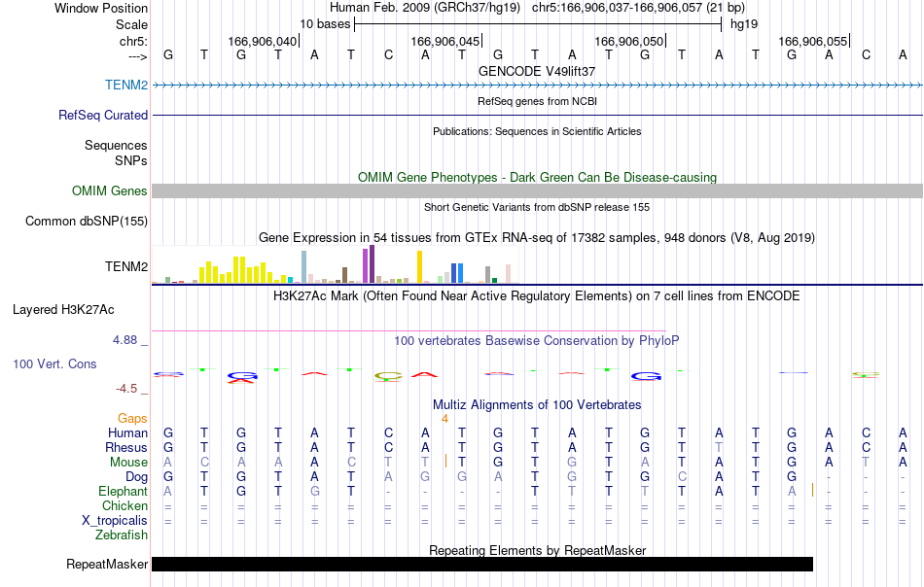
Task: Open the RefSeq Curated track label
Action: point(102,115)
